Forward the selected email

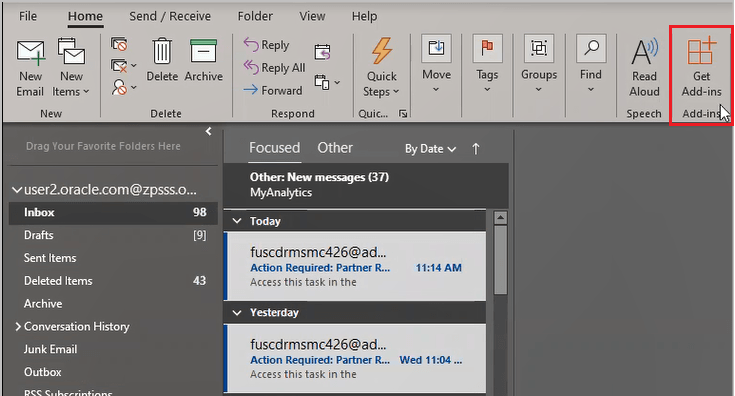273,90
